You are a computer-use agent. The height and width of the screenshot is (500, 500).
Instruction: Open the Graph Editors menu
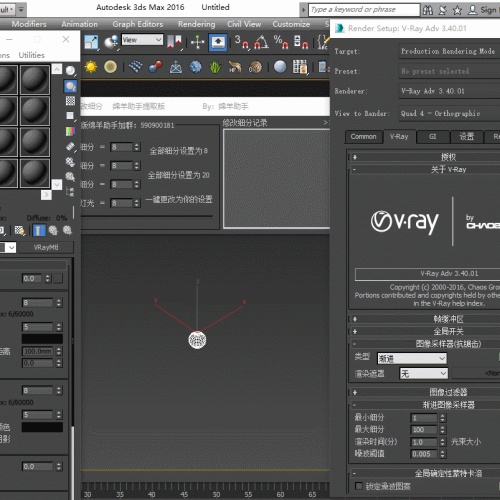pos(138,24)
